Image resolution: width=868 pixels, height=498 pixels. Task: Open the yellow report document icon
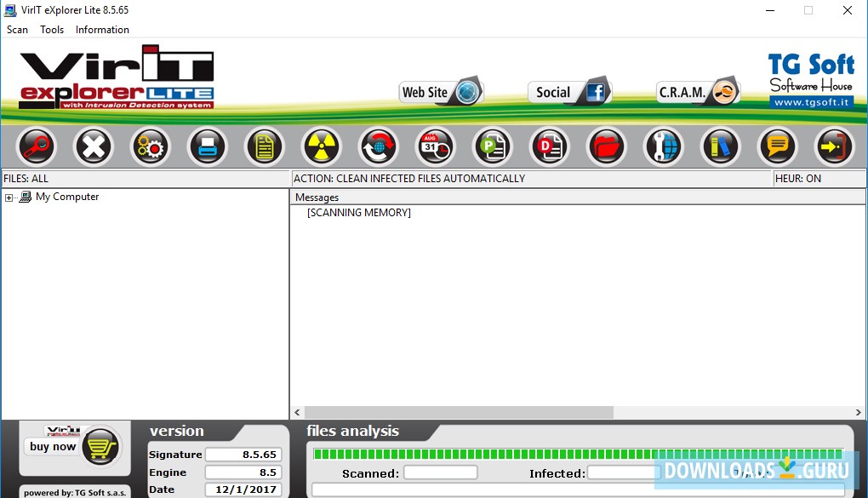[x=264, y=146]
